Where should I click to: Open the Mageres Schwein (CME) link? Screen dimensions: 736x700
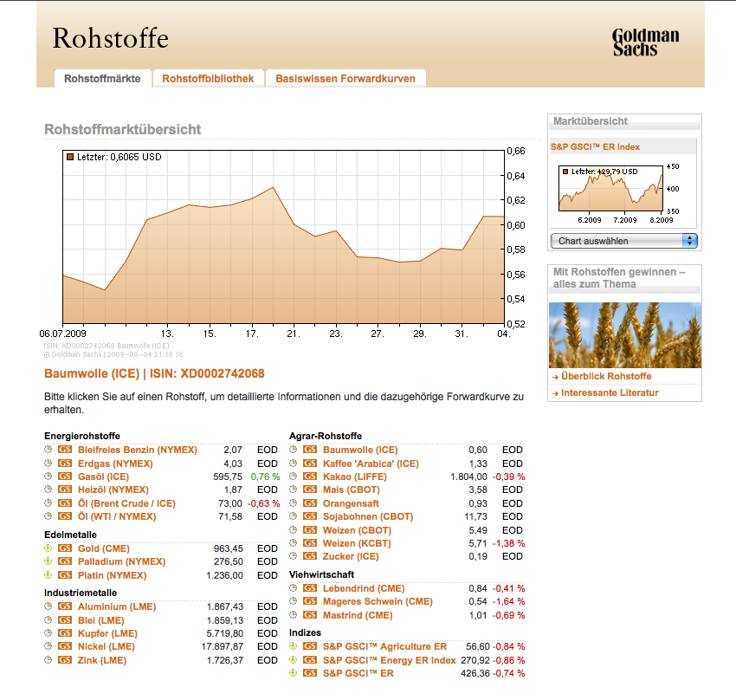tap(378, 601)
